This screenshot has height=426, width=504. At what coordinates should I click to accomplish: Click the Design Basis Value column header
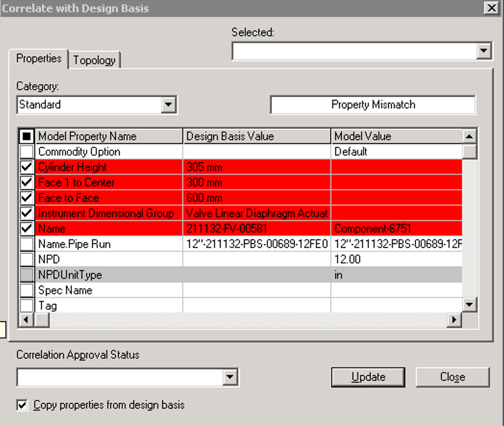(256, 136)
